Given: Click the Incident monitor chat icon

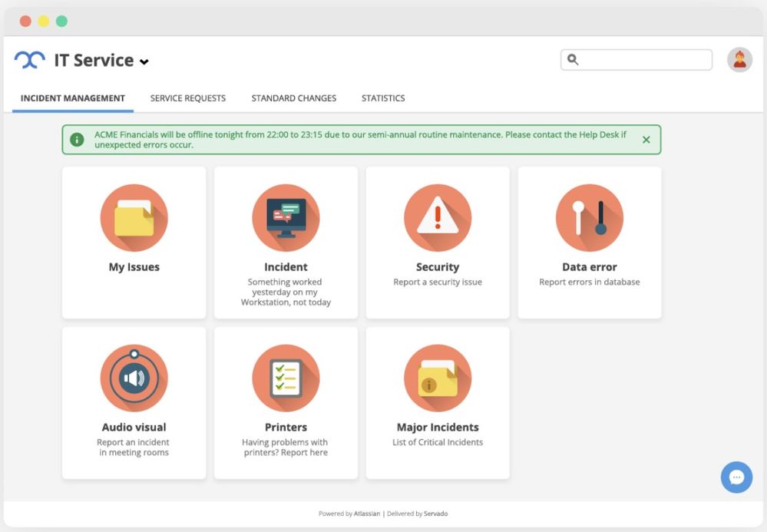Looking at the screenshot, I should tap(286, 218).
